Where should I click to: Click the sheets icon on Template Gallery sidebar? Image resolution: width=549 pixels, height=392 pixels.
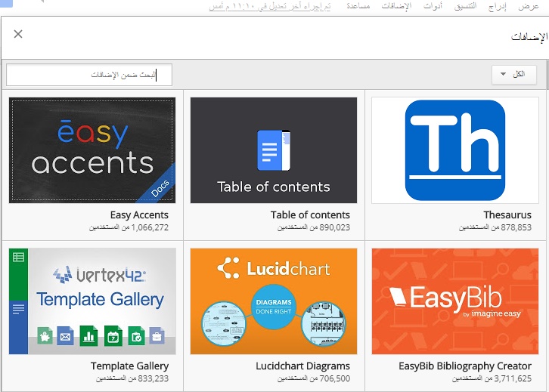point(18,258)
